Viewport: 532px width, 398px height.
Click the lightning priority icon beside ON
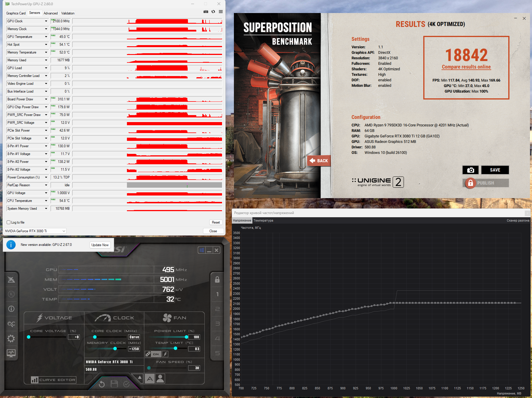click(165, 354)
